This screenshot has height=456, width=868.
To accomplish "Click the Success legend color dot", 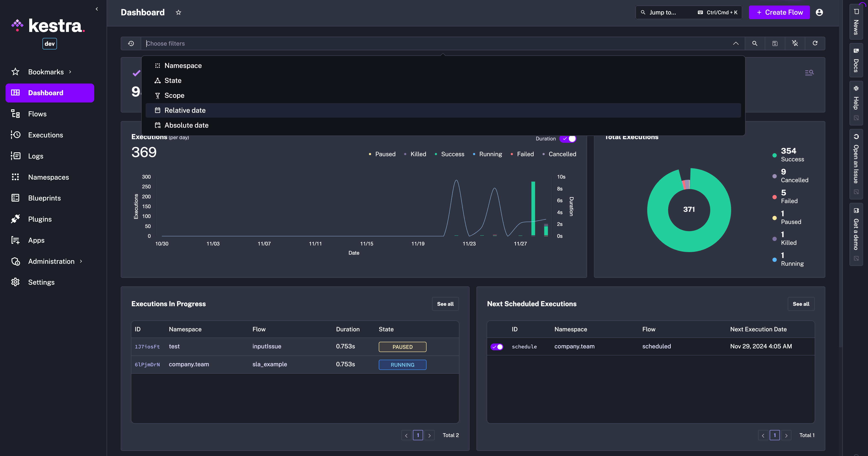I will pyautogui.click(x=436, y=154).
